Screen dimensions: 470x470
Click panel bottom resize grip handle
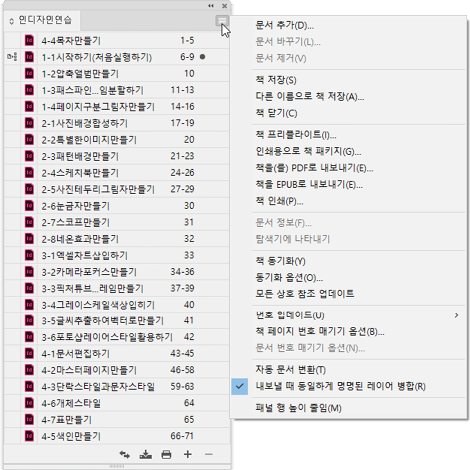click(117, 466)
